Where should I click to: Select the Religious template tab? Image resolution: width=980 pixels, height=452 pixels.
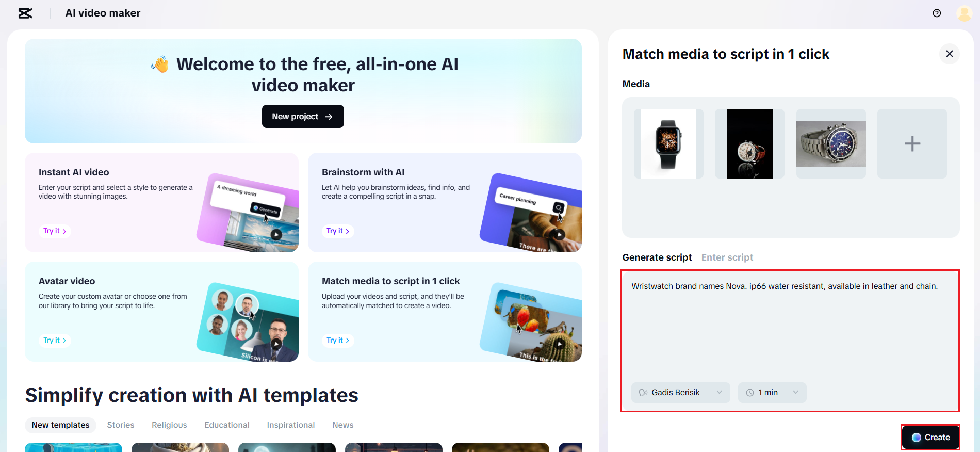click(x=169, y=425)
